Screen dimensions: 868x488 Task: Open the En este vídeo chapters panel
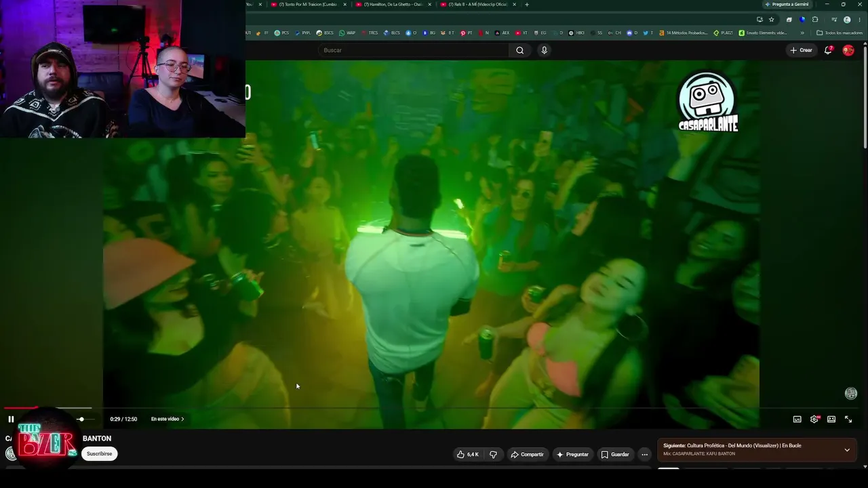(x=167, y=419)
